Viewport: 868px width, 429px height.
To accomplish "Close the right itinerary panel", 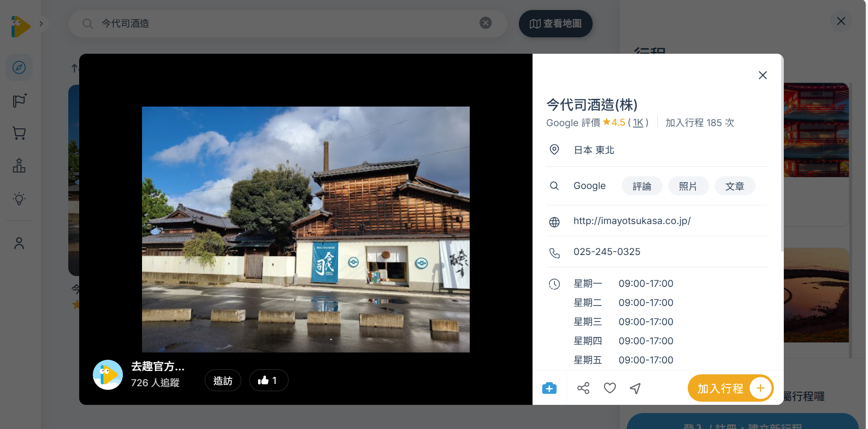I will click(841, 21).
